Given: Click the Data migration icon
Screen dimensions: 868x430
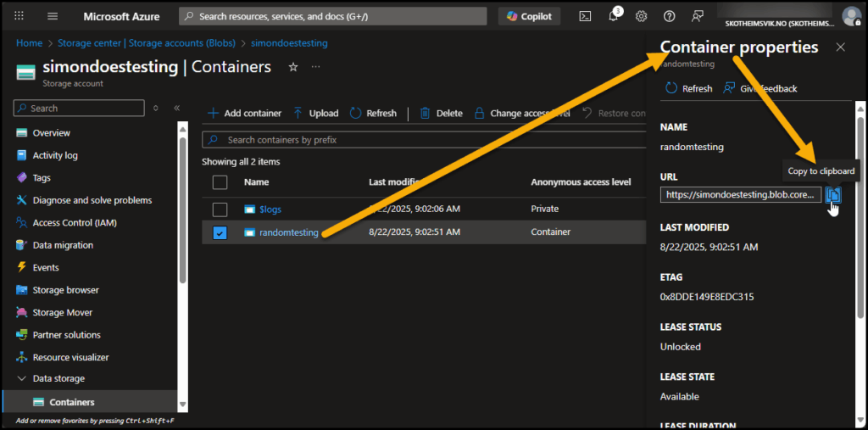Looking at the screenshot, I should (x=22, y=245).
